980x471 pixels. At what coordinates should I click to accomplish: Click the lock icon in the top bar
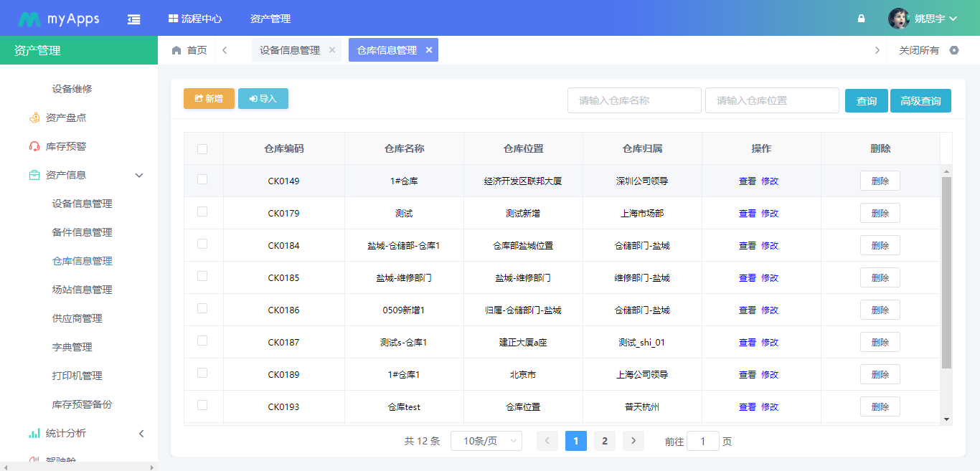[861, 18]
